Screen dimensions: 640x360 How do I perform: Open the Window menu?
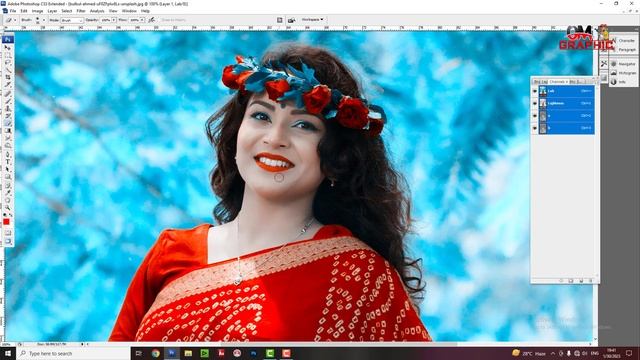click(x=129, y=11)
